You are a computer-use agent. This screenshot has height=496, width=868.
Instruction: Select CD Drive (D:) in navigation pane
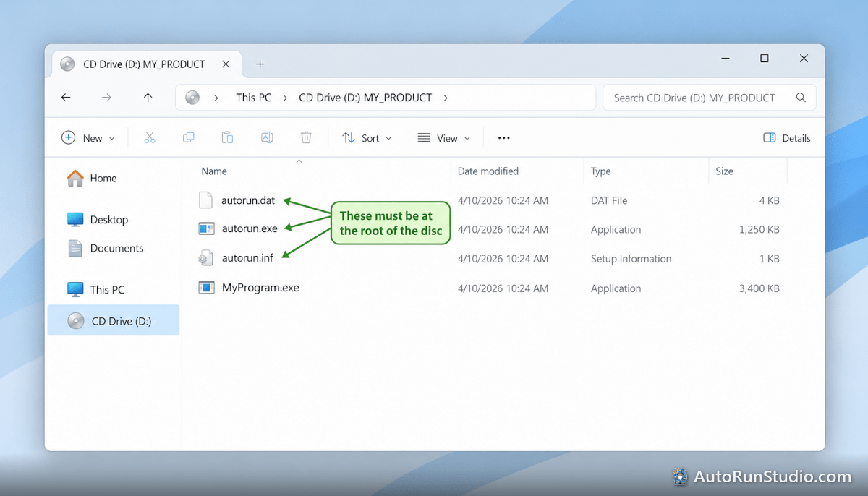114,321
